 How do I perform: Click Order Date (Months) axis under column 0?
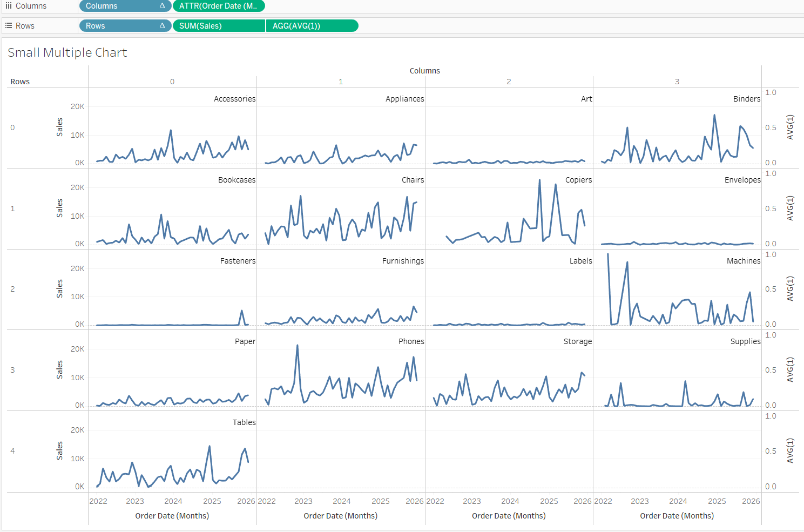pyautogui.click(x=172, y=516)
